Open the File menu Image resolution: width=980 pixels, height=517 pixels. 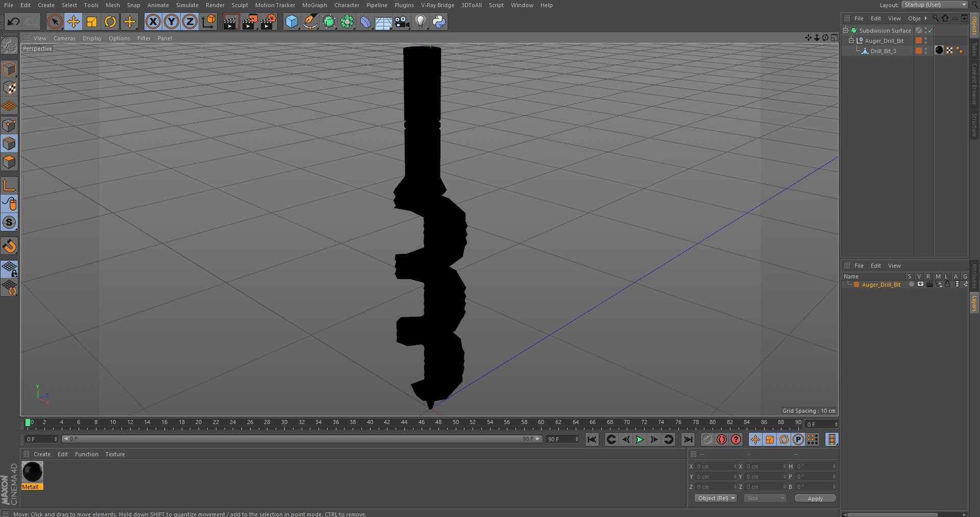coord(9,5)
